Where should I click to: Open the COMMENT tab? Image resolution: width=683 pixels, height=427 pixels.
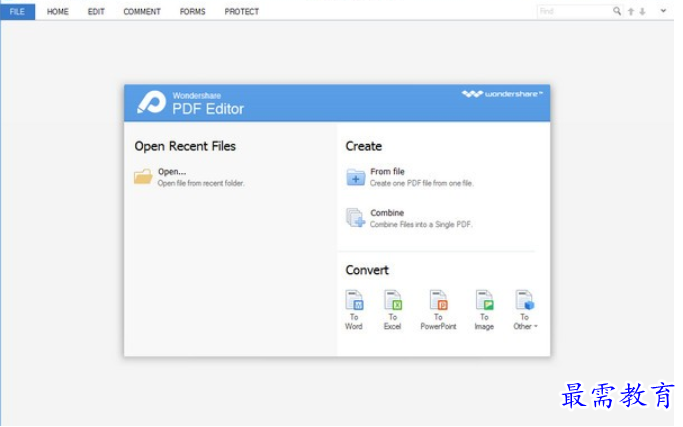tap(142, 12)
